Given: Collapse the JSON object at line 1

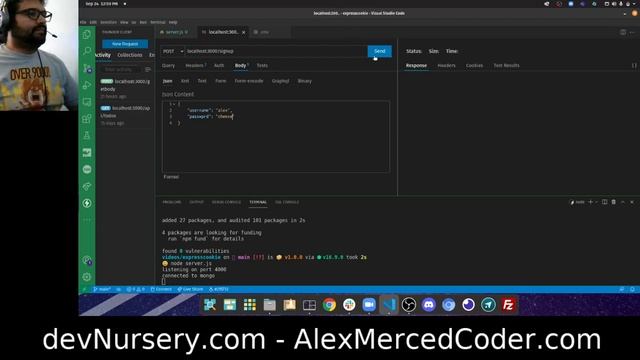Looking at the screenshot, I should click(174, 104).
